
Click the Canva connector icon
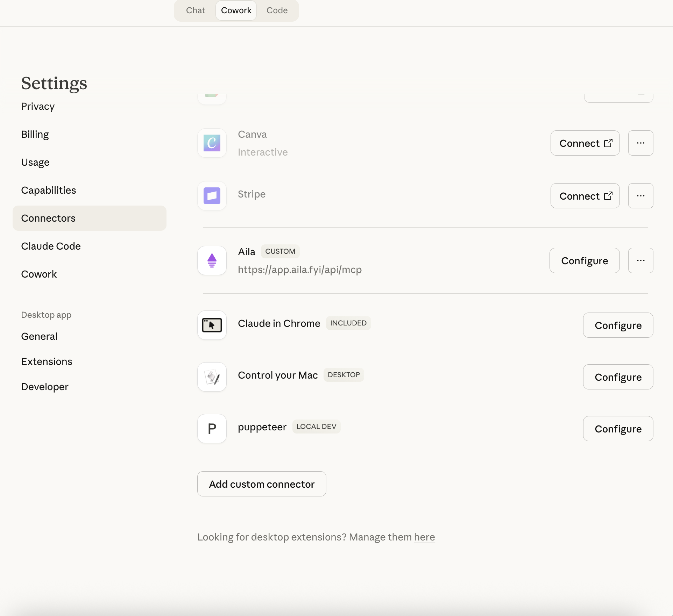(x=212, y=143)
